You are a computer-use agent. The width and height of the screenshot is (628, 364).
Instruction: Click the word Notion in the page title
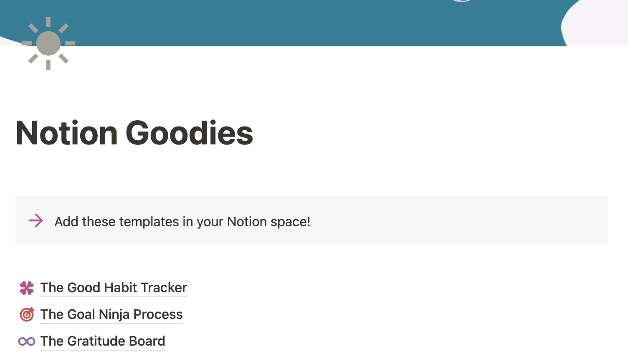click(67, 133)
